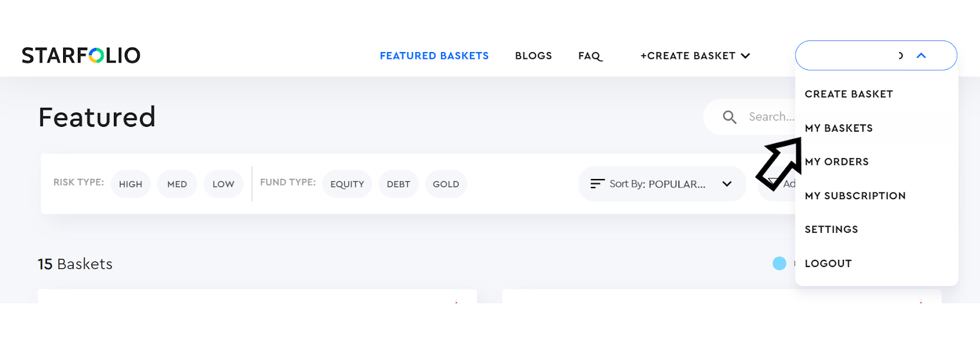The width and height of the screenshot is (980, 340).
Task: Choose Logout in the user menu
Action: click(x=828, y=263)
